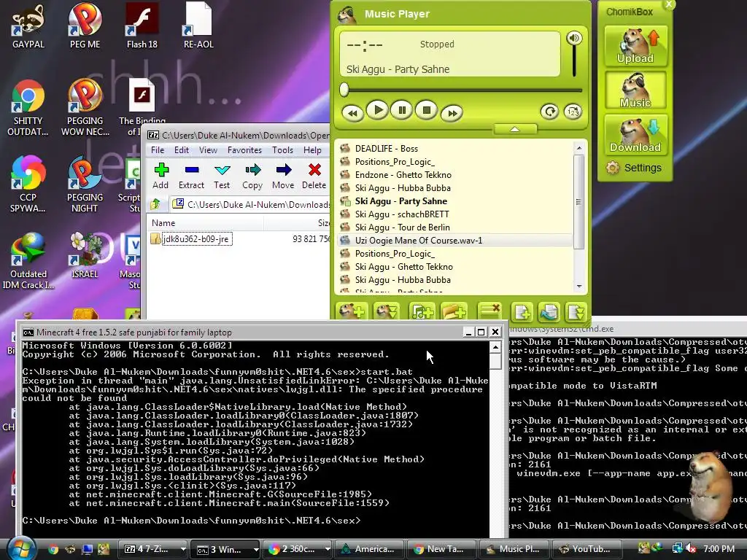Switch to the YouTub... taskbar window
Image resolution: width=747 pixels, height=560 pixels.
click(587, 549)
